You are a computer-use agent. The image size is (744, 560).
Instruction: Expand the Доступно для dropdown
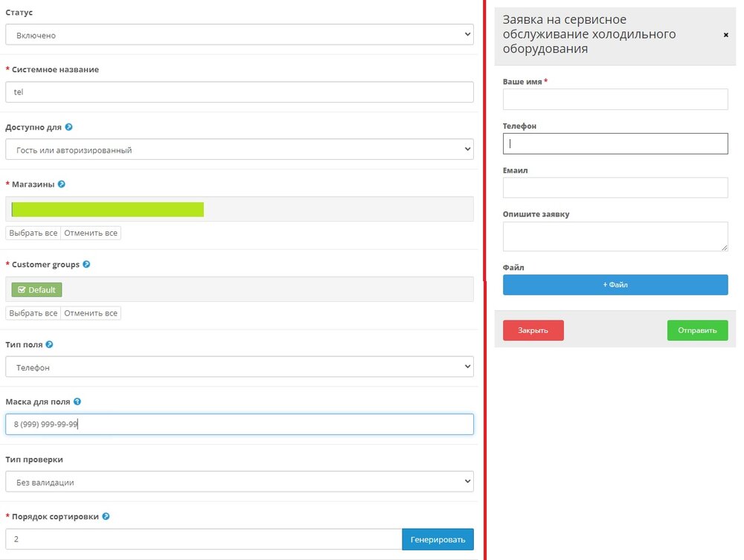(239, 149)
